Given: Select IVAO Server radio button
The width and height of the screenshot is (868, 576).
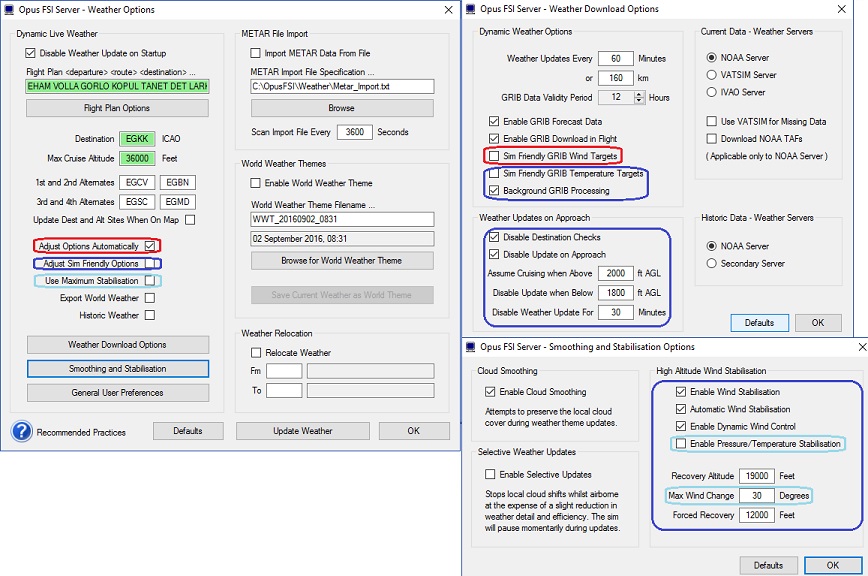Looking at the screenshot, I should click(712, 92).
